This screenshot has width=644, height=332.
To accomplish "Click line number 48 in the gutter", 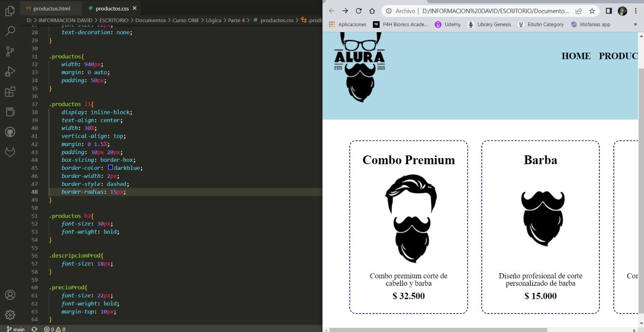I will tap(35, 192).
